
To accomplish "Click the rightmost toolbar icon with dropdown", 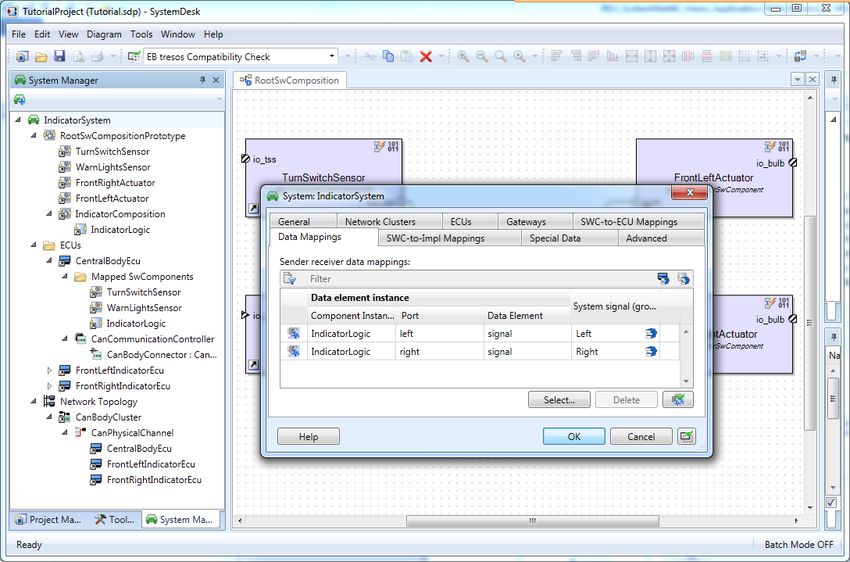I will pyautogui.click(x=800, y=56).
